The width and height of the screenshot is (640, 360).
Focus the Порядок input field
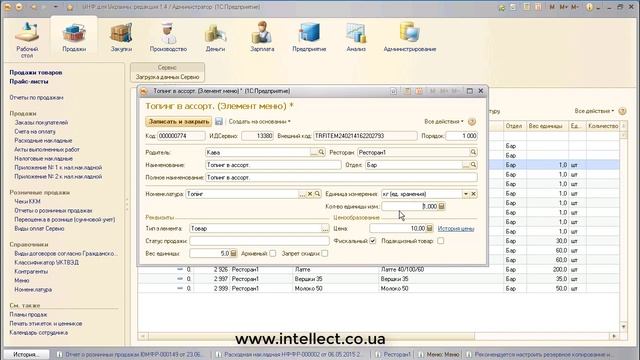click(x=461, y=136)
